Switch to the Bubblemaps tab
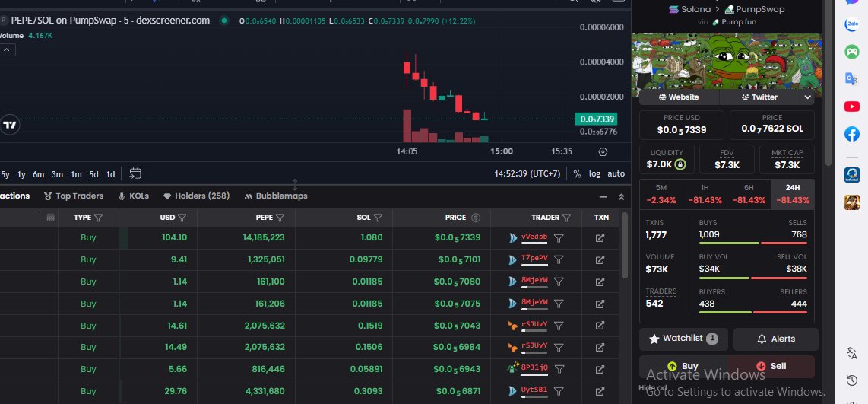Screen dimensions: 868x404 (x=276, y=196)
